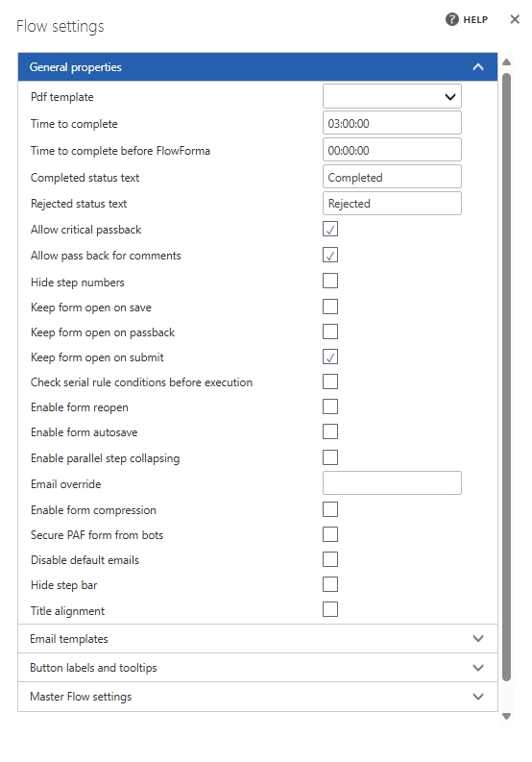Click the Rejected status text field
The height and width of the screenshot is (762, 532).
[392, 203]
